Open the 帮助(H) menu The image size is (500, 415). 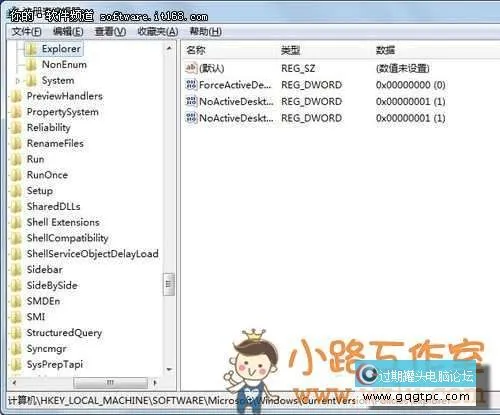[x=205, y=32]
